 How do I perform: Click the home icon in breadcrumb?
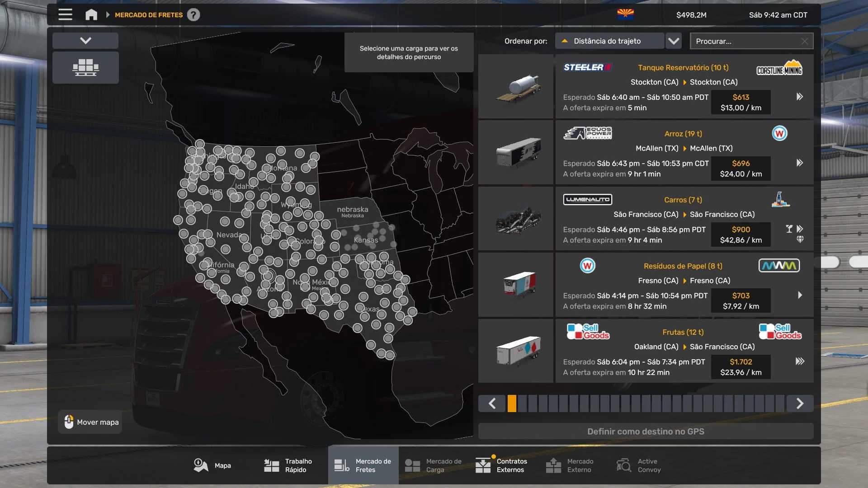[x=91, y=15]
